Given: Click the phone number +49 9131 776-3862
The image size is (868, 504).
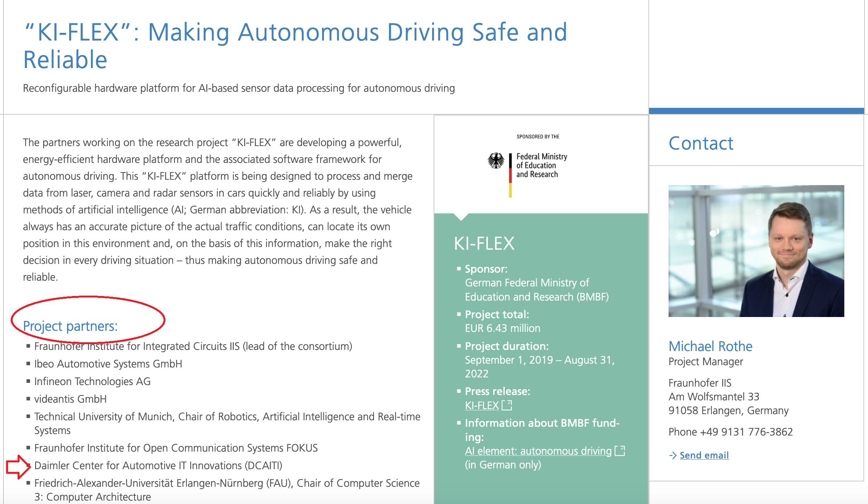Looking at the screenshot, I should pos(746,432).
